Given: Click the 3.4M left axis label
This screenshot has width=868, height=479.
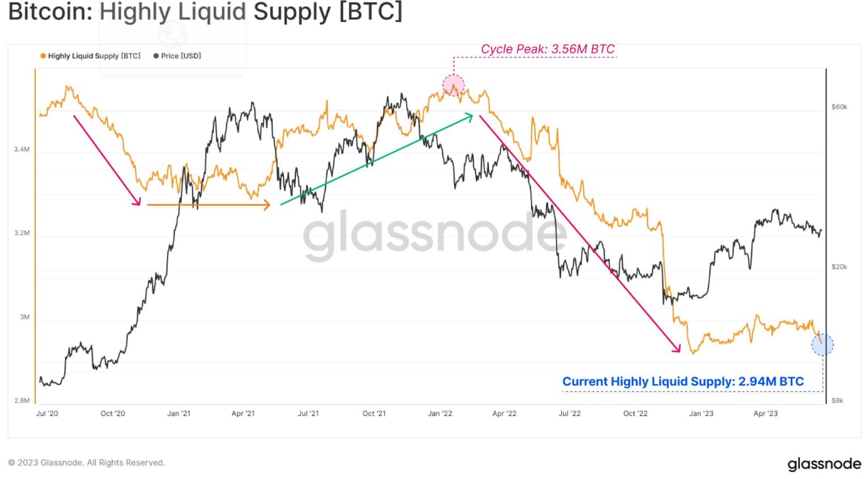Looking at the screenshot, I should pyautogui.click(x=22, y=149).
